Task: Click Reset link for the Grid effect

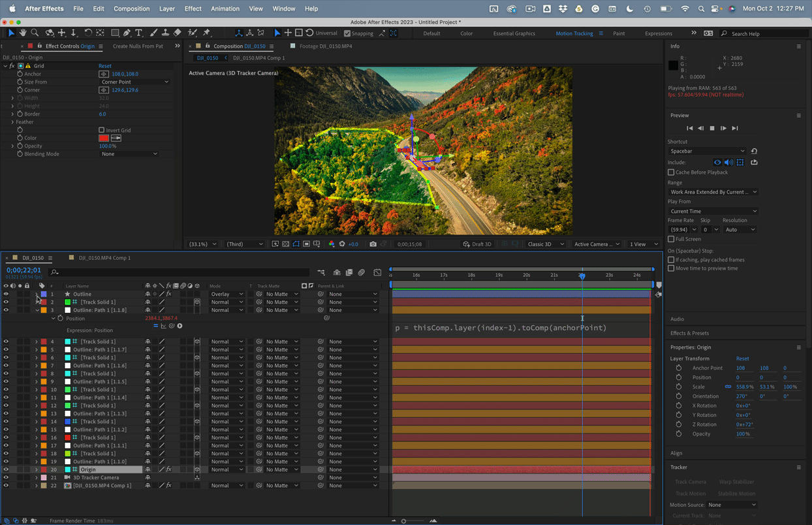Action: (105, 66)
